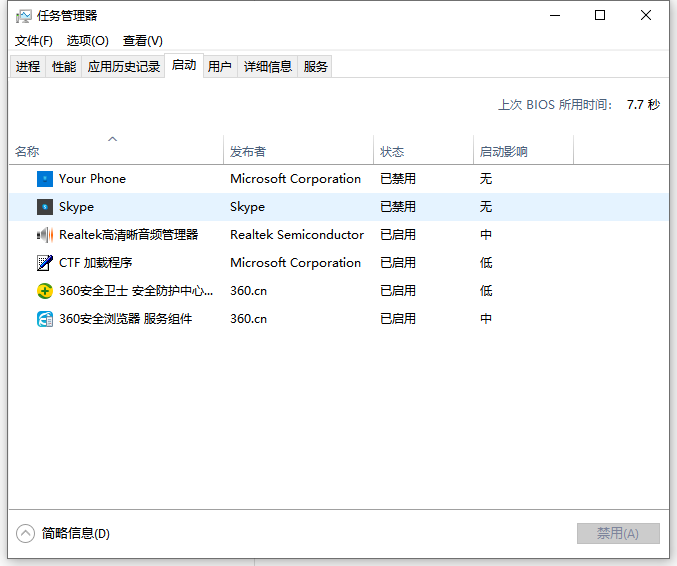The width and height of the screenshot is (677, 566).
Task: Click 已启用 status of 360安全卫士
Action: coord(398,291)
